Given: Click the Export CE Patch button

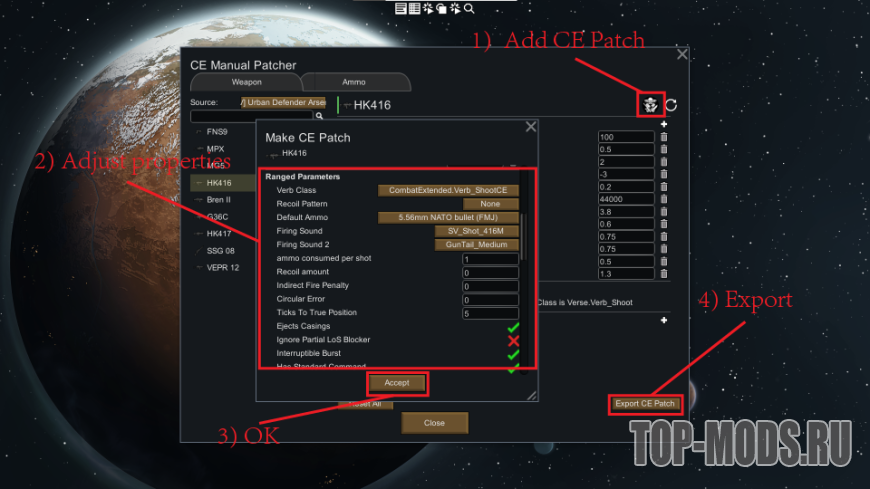Looking at the screenshot, I should click(x=645, y=404).
